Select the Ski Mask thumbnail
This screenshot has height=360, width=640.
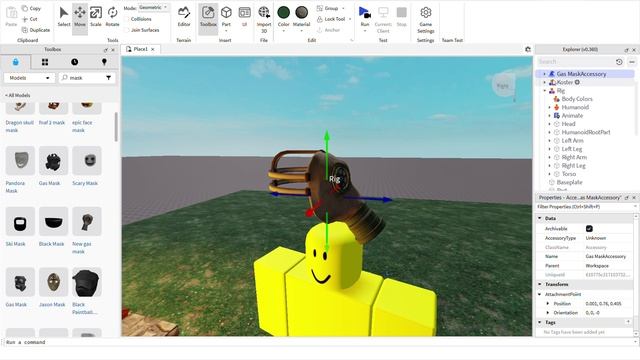[20, 221]
